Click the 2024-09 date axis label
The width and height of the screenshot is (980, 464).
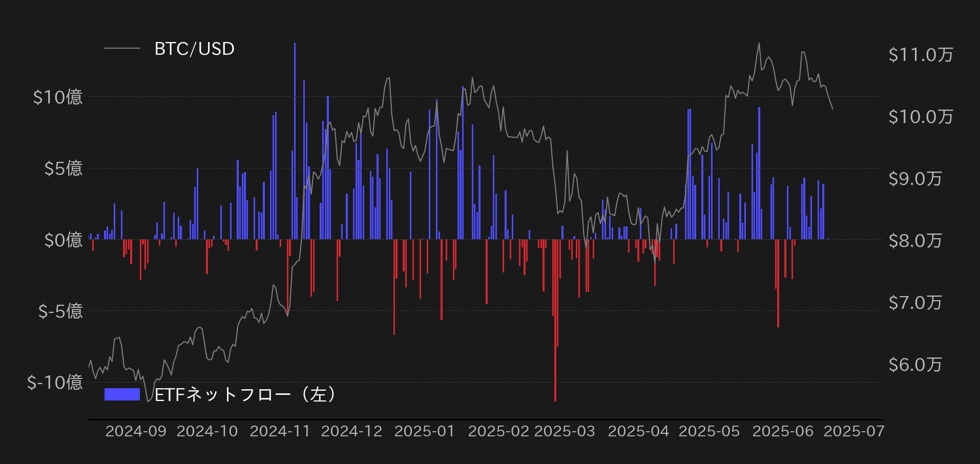pyautogui.click(x=136, y=431)
